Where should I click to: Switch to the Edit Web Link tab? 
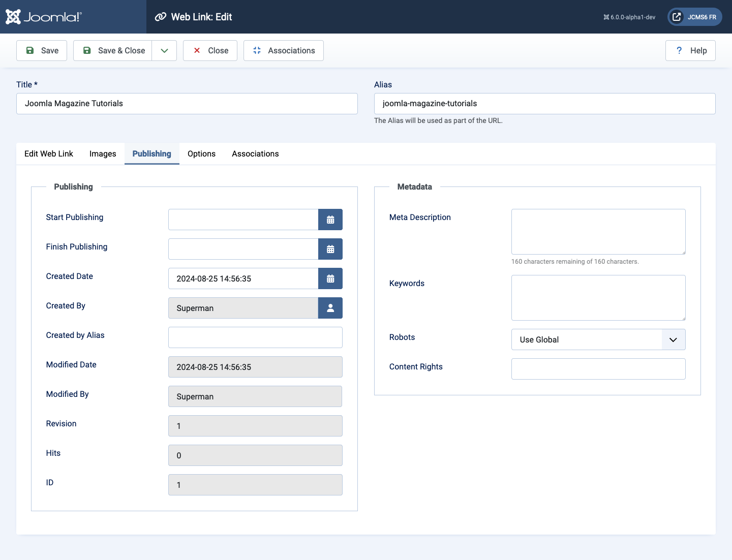coord(49,153)
